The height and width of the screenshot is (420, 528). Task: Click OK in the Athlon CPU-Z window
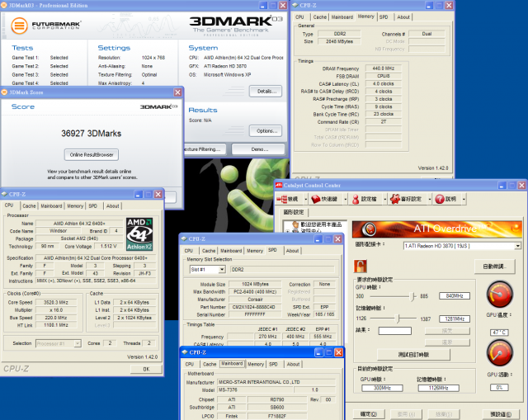(x=146, y=369)
